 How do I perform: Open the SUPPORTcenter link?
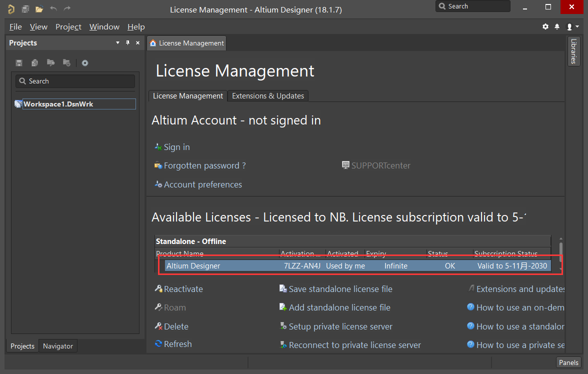tap(380, 165)
